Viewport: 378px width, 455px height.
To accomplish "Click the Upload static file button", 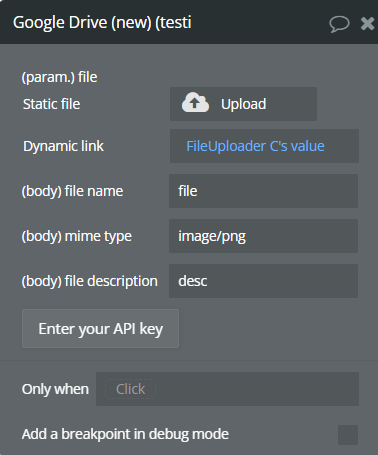I will [243, 104].
